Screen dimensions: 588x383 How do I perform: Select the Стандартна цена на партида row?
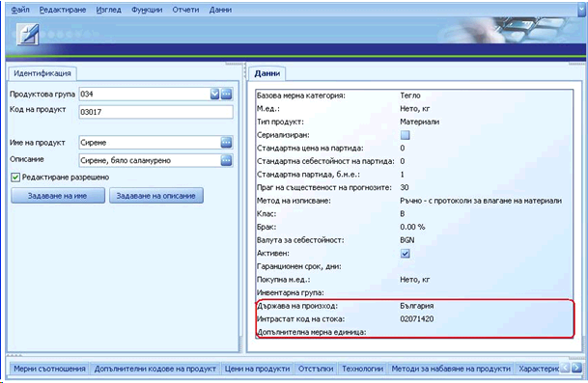click(x=414, y=148)
